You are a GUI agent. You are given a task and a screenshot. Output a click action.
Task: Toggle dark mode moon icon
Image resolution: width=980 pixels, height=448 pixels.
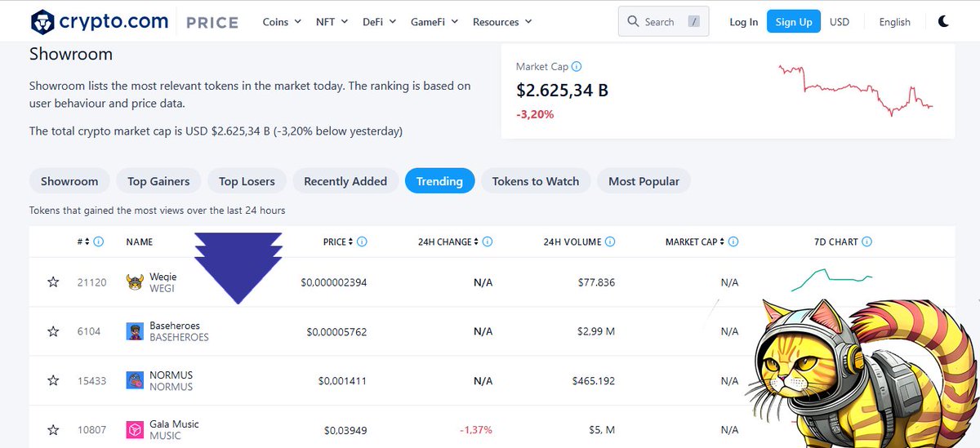(943, 22)
